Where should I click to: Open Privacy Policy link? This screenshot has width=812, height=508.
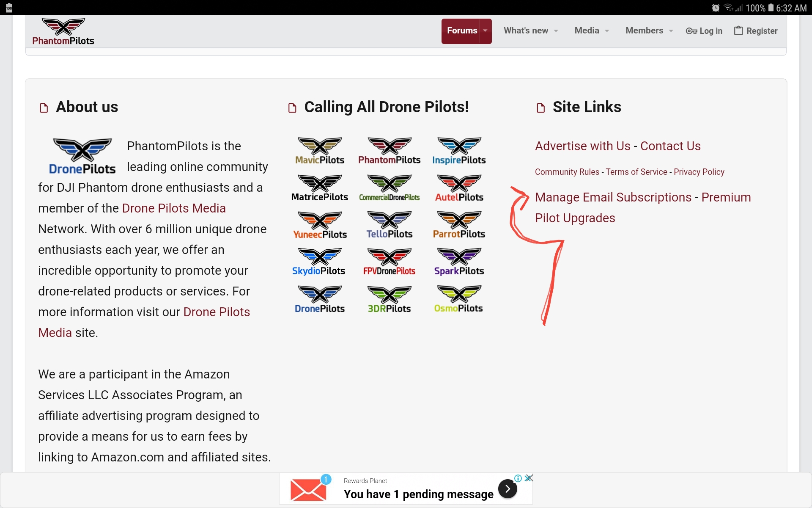pyautogui.click(x=699, y=172)
